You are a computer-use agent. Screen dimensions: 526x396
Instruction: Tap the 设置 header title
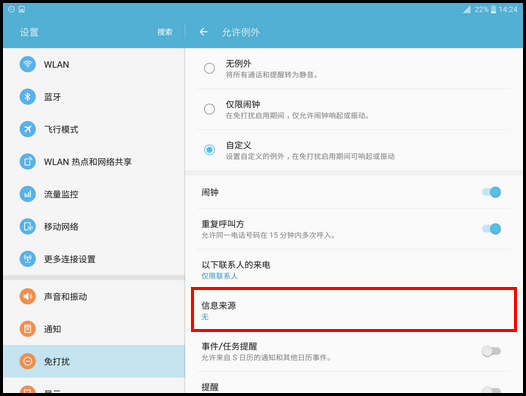[29, 32]
